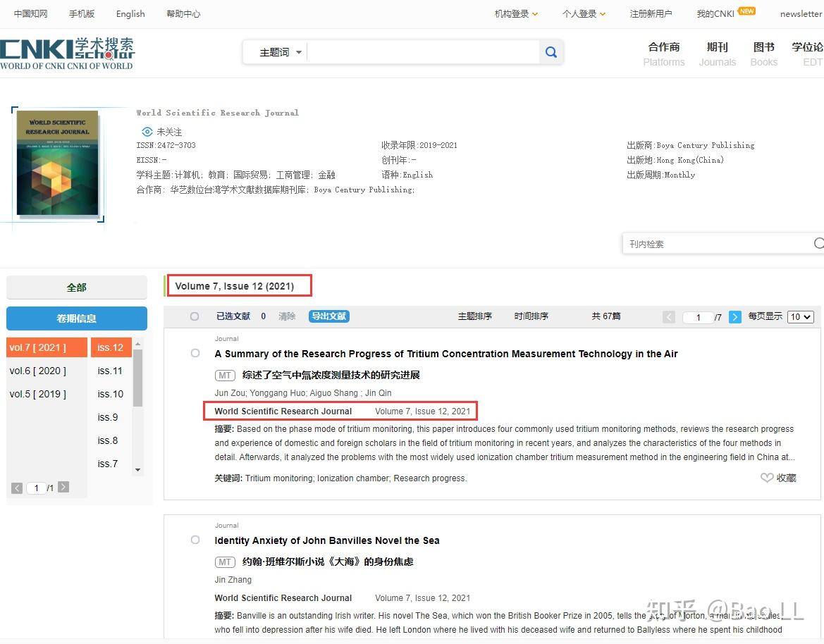Select the Tritium Concentration article checkbox
The height and width of the screenshot is (644, 824).
(195, 353)
